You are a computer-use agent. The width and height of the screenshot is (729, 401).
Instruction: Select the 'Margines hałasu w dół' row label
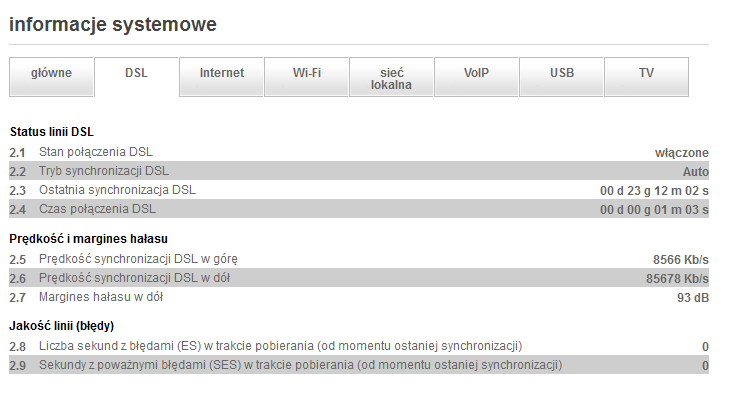click(x=100, y=297)
